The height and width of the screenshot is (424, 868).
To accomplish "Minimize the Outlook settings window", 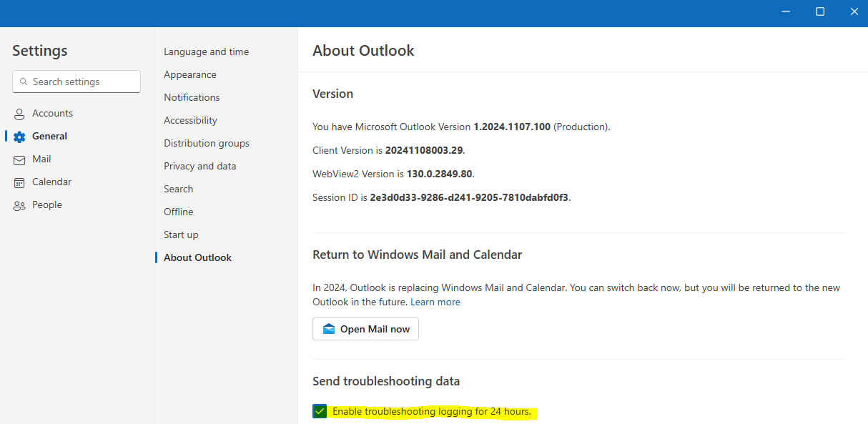I will 786,11.
